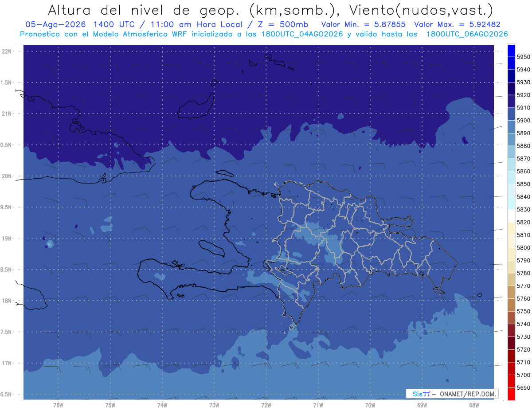
Task: Click the legend value 5950
Action: click(x=523, y=57)
